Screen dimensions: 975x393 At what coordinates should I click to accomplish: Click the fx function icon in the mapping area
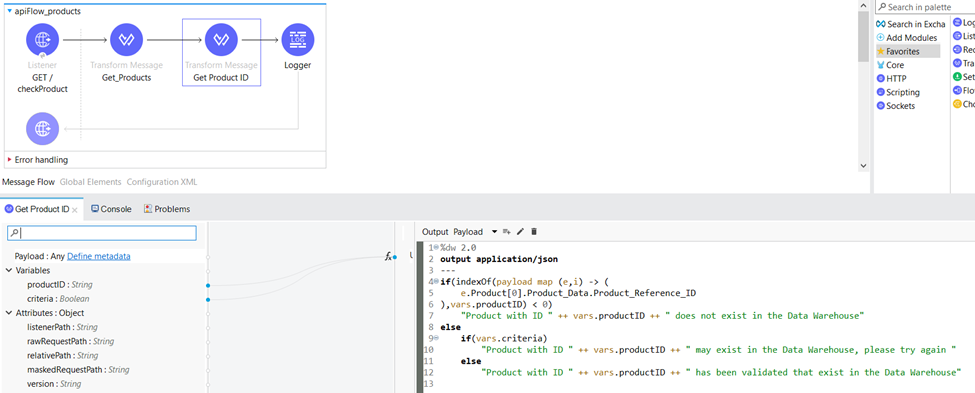coord(388,256)
